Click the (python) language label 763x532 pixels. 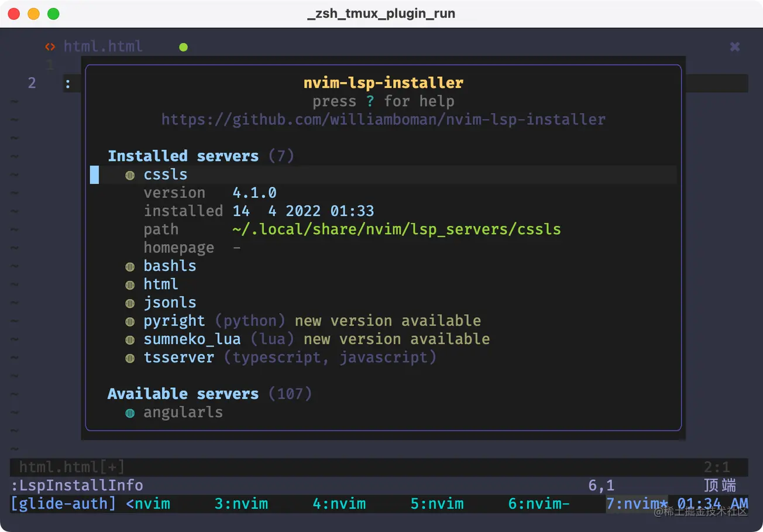(x=250, y=321)
